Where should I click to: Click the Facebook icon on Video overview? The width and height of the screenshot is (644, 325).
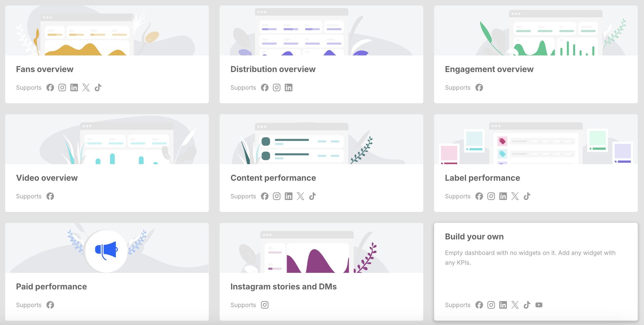50,196
